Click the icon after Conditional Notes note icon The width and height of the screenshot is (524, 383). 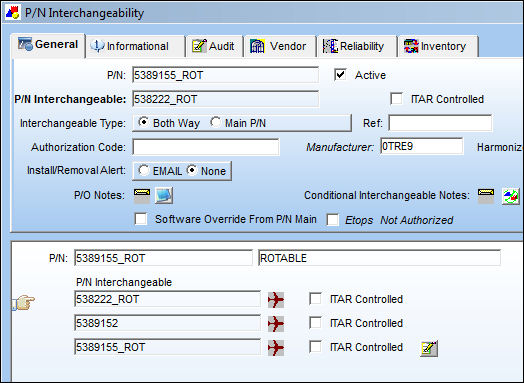(511, 196)
